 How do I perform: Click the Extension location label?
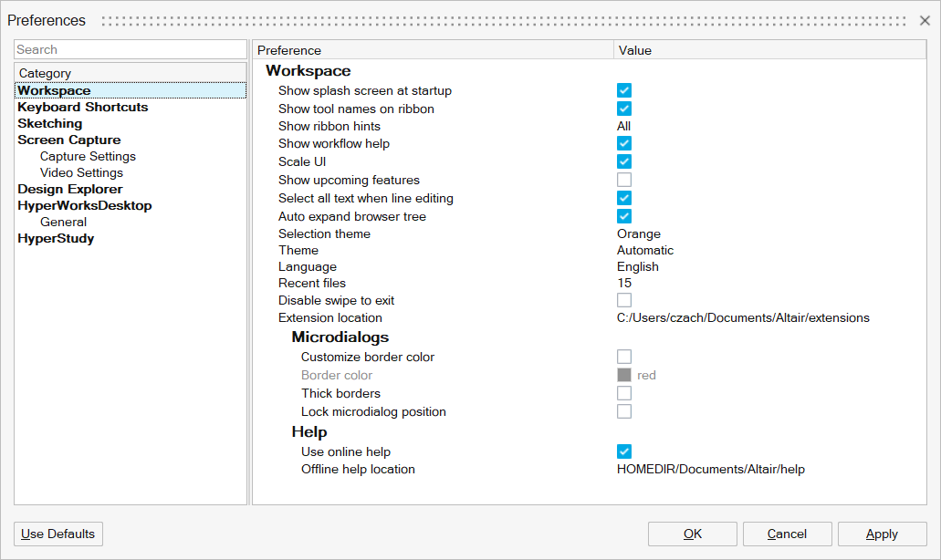click(330, 317)
